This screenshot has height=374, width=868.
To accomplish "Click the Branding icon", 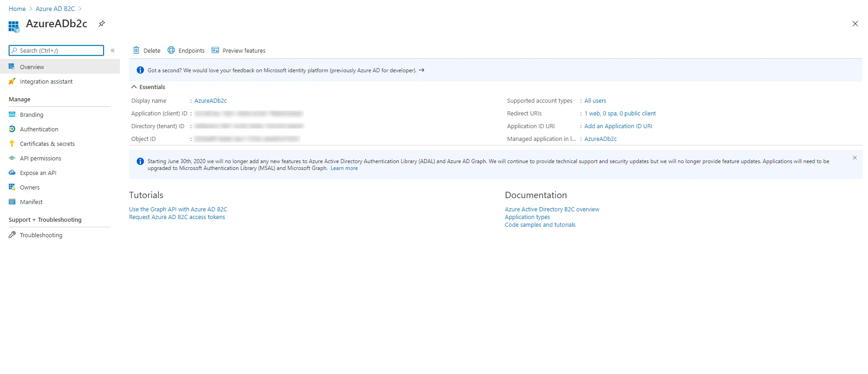I will pyautogui.click(x=12, y=115).
